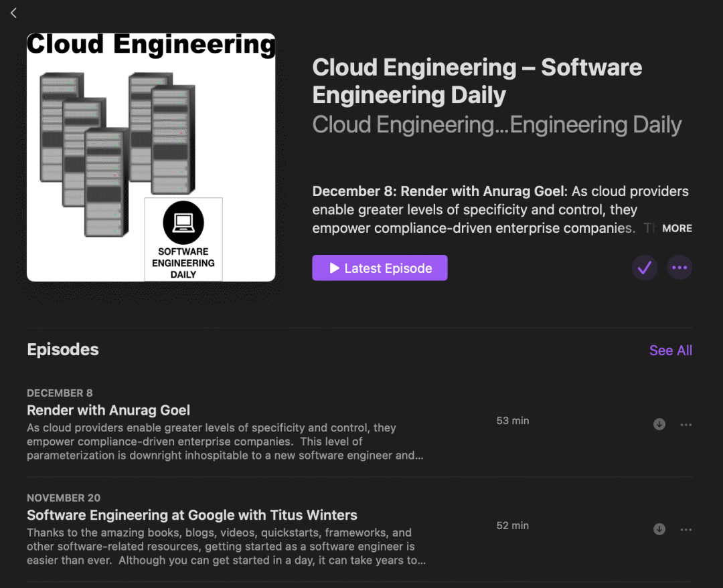Toggle the purple followed checkmark
This screenshot has height=588, width=723.
tap(644, 268)
